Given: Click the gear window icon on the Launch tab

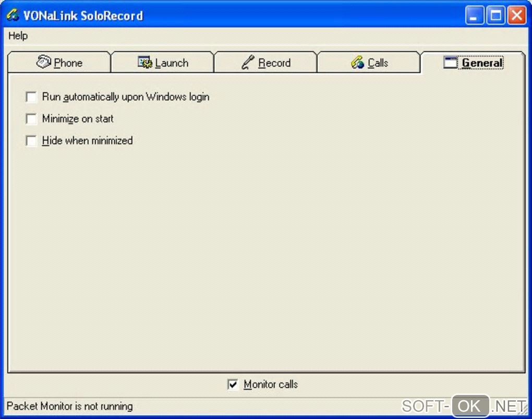Looking at the screenshot, I should point(145,62).
